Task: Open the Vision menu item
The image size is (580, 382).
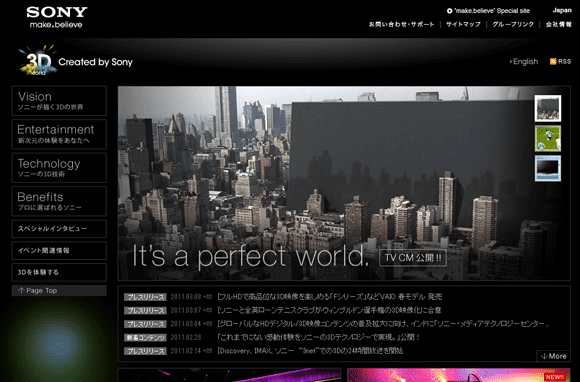Action: (x=59, y=101)
